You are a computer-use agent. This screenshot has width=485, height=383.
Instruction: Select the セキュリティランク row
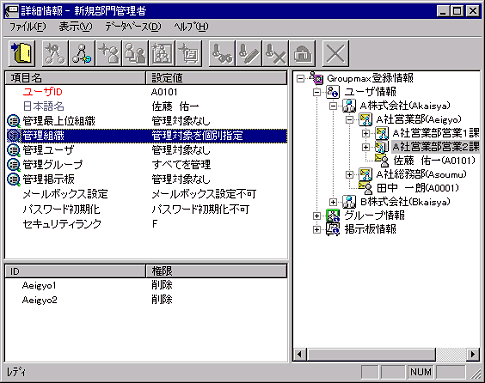coord(146,224)
